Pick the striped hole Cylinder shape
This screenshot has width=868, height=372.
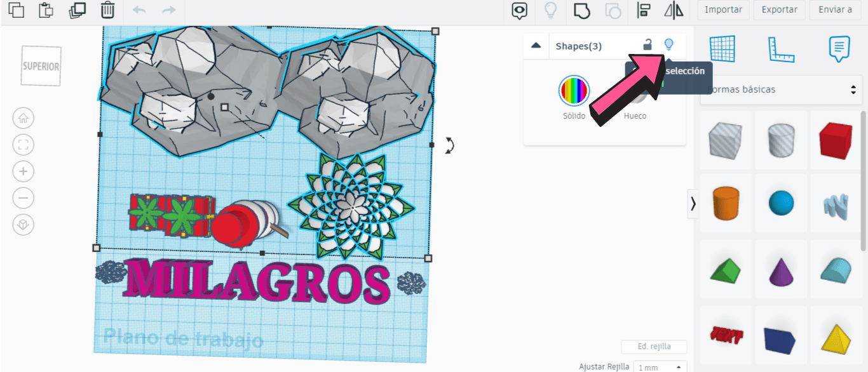[x=781, y=140]
